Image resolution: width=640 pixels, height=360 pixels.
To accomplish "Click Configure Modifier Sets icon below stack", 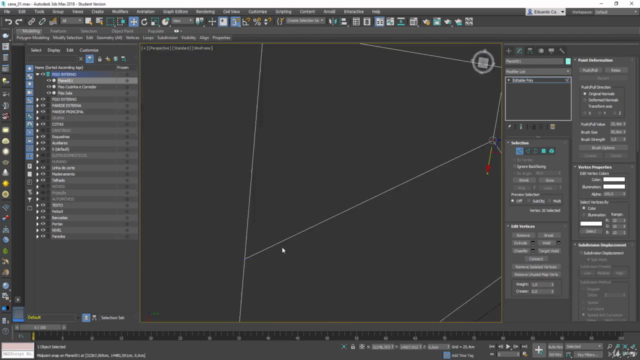I will [x=553, y=127].
